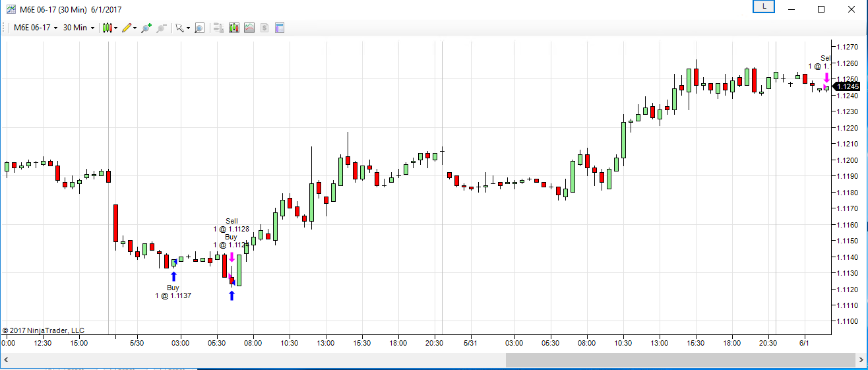Click the 'Sell 1 @ 1.1128' label
The width and height of the screenshot is (868, 370).
pyautogui.click(x=231, y=225)
